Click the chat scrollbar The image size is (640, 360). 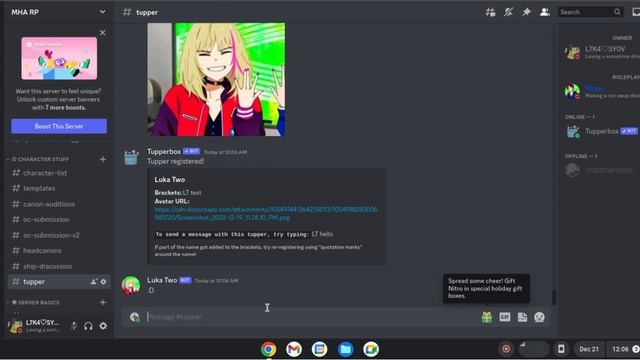pos(554,297)
